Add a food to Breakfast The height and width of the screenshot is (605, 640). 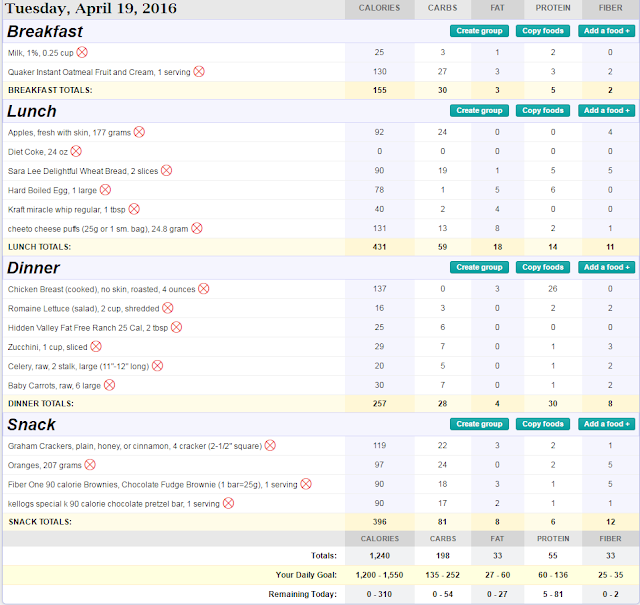(x=607, y=31)
